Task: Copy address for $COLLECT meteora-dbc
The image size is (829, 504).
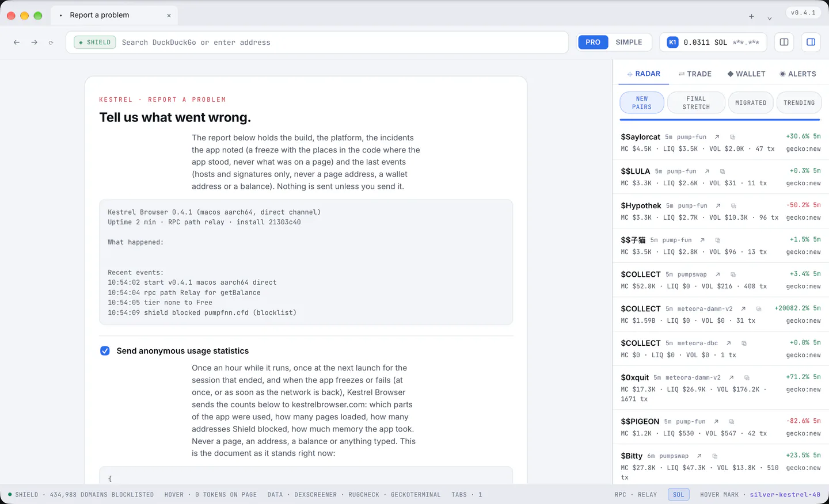Action: 744,343
